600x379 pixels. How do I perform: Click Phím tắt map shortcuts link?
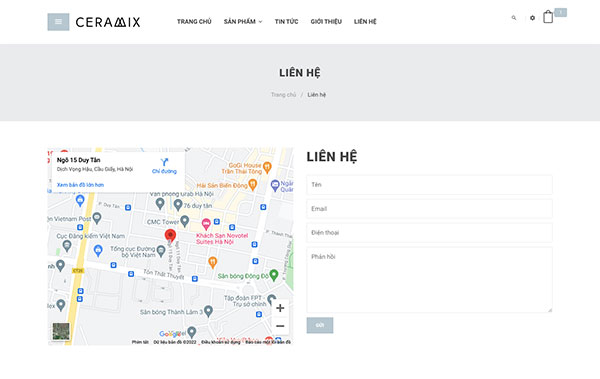[140, 342]
